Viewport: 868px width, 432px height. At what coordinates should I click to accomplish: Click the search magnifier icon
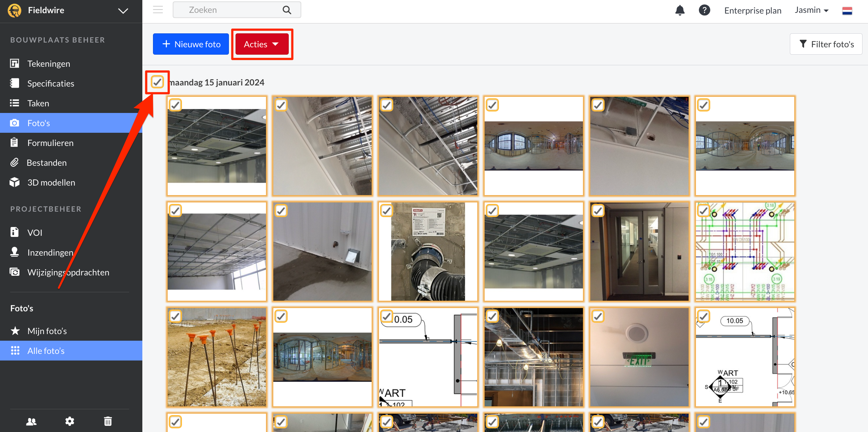click(x=287, y=10)
